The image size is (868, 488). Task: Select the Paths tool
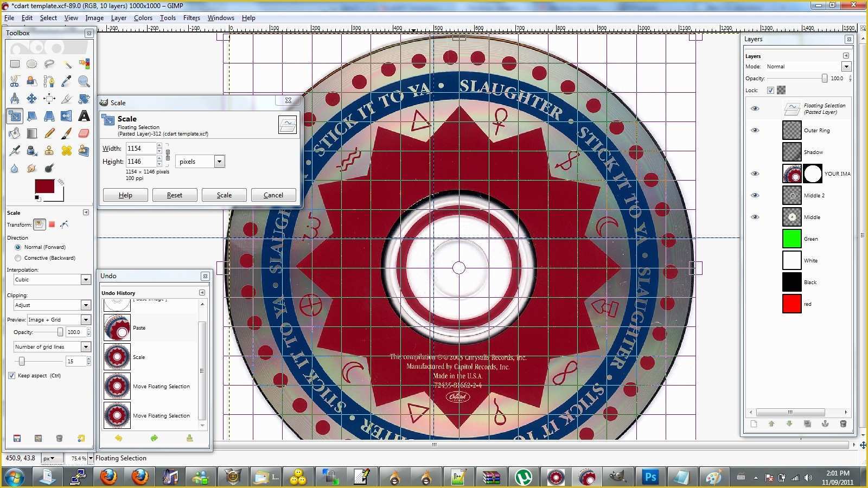[49, 81]
